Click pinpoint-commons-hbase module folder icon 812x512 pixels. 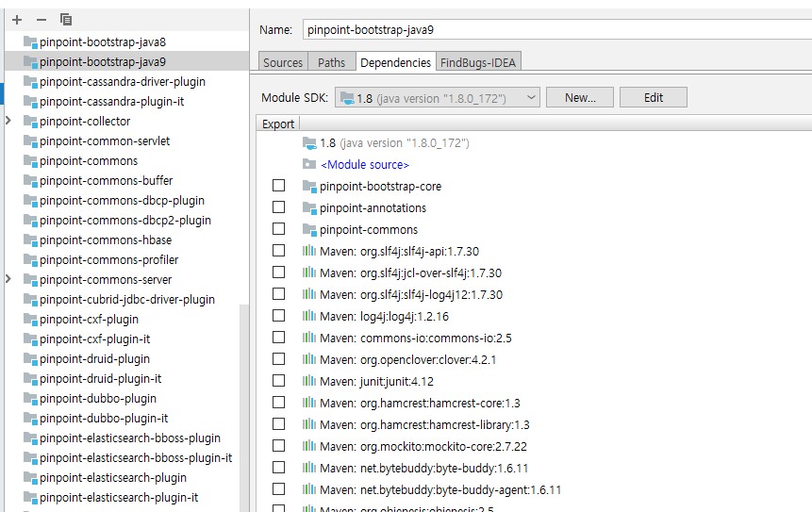[x=30, y=239]
